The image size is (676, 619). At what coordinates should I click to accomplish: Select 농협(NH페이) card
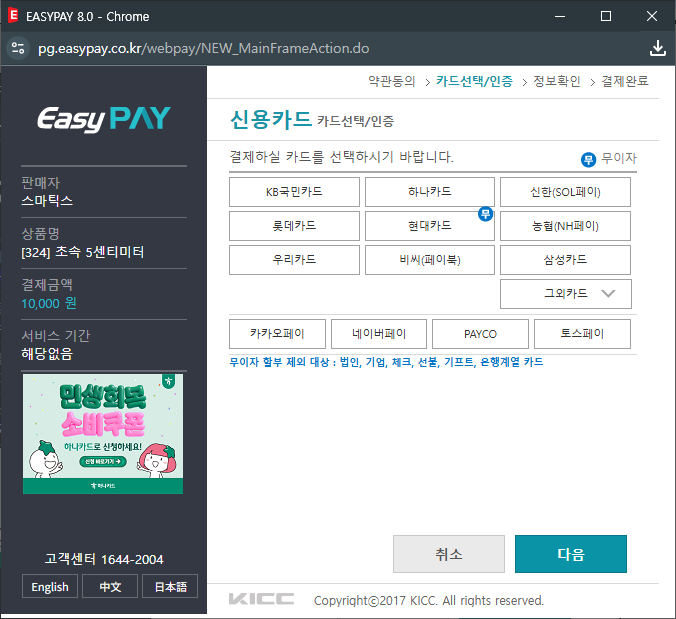point(565,226)
